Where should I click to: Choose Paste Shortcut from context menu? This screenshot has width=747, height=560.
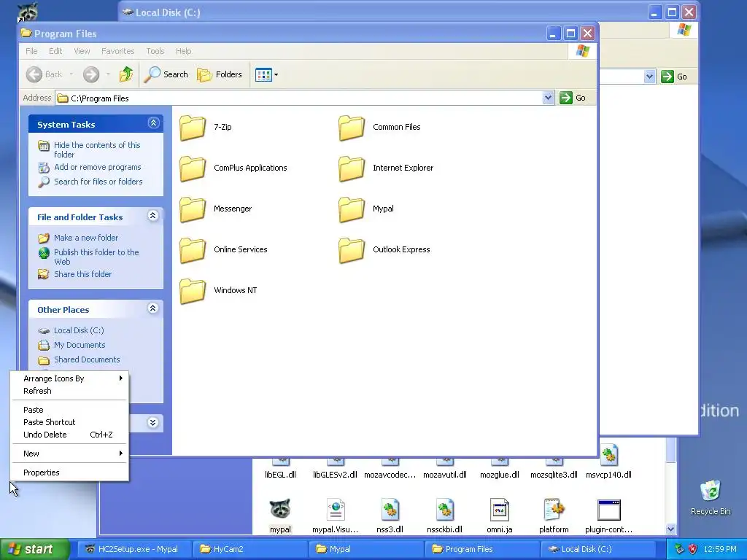69,422
